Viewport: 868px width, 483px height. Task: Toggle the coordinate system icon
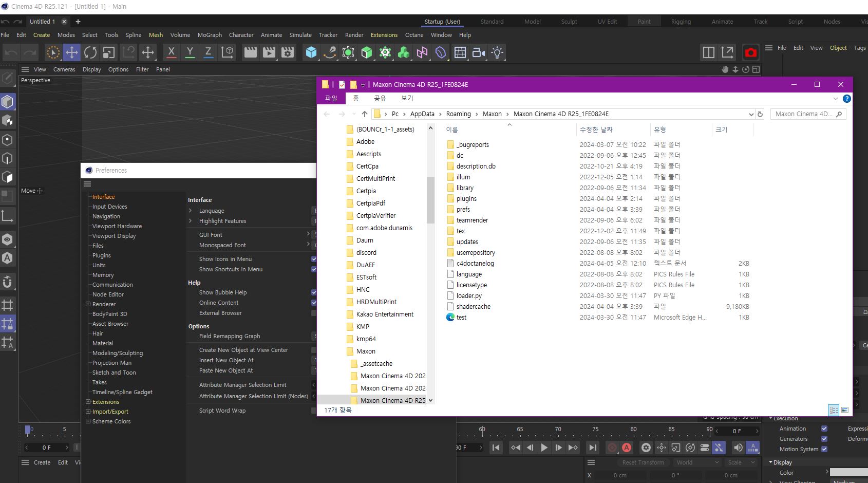click(227, 52)
